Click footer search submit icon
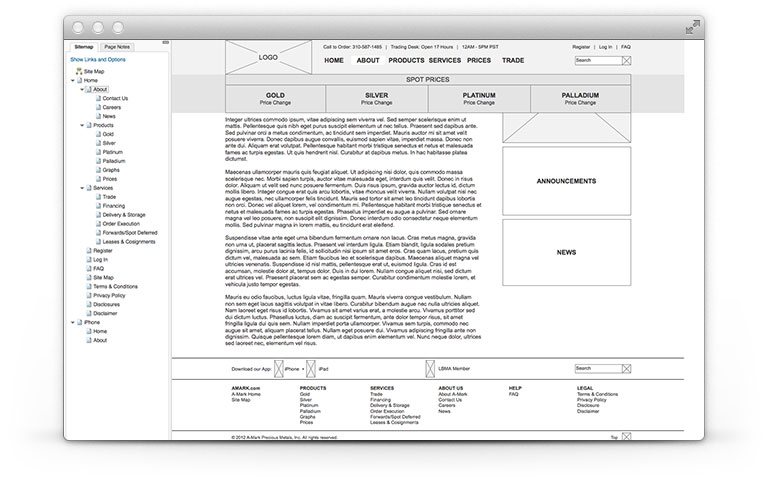768x480 pixels. (626, 368)
